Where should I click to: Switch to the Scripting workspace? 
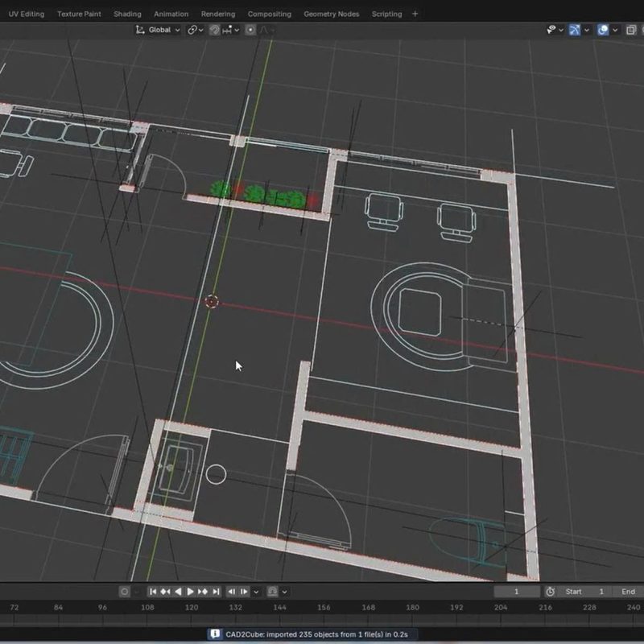tap(387, 14)
